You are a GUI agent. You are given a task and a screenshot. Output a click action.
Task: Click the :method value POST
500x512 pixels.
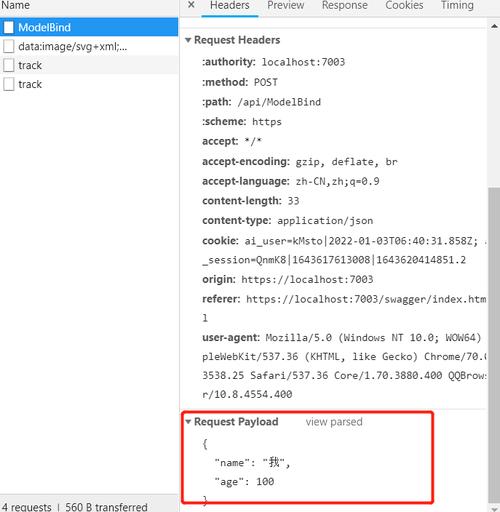(266, 82)
